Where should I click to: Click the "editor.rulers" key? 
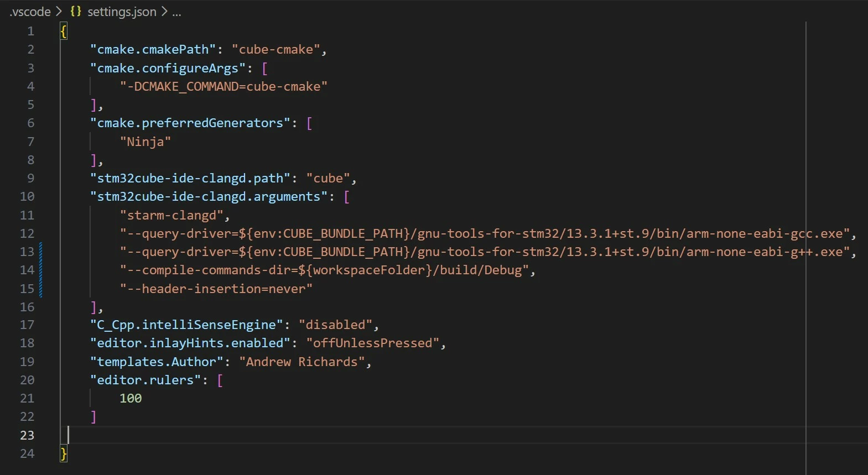[145, 380]
